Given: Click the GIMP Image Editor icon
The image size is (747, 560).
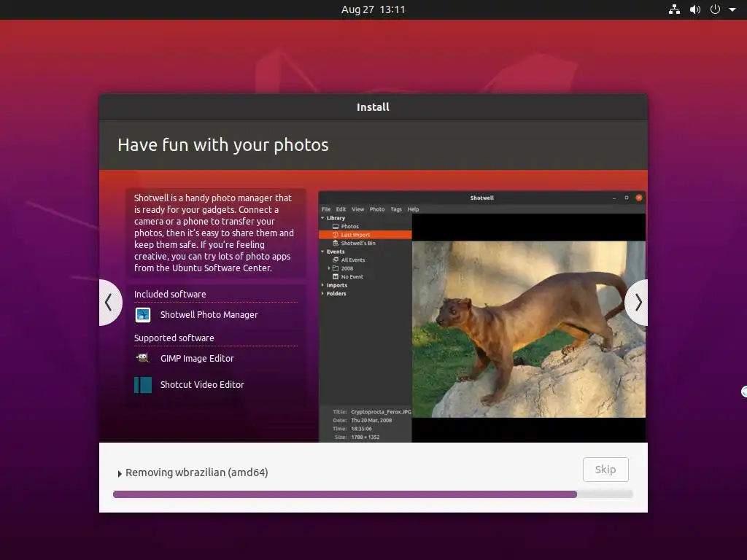Looking at the screenshot, I should click(143, 358).
